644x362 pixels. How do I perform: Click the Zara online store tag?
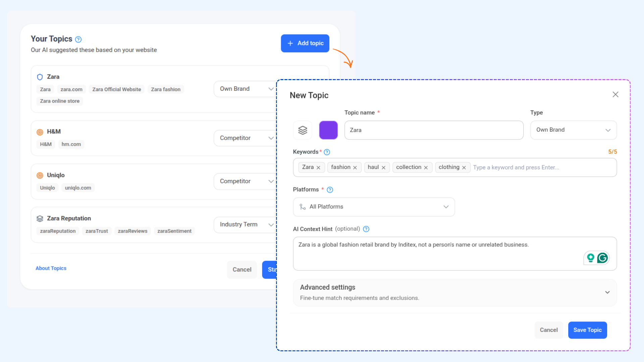click(60, 101)
